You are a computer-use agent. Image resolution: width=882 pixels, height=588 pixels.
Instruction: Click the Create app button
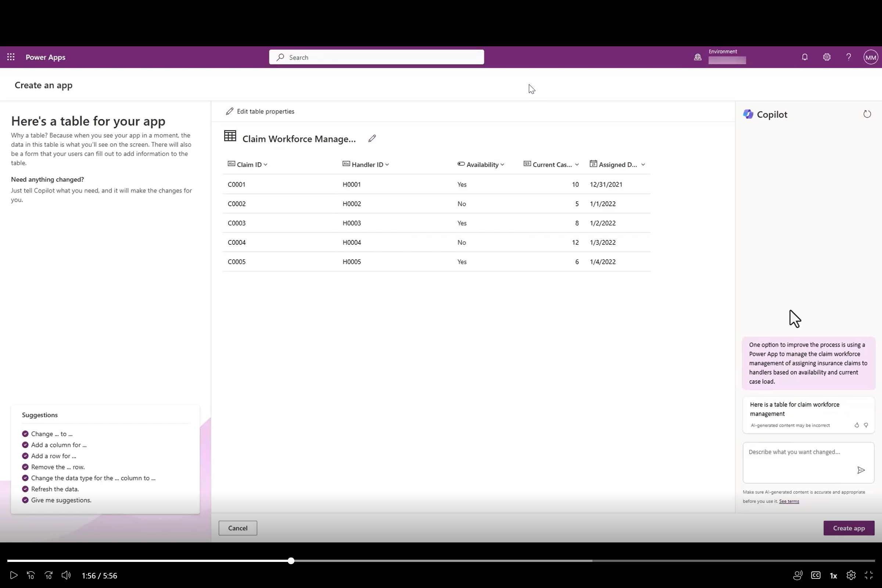[x=849, y=528]
